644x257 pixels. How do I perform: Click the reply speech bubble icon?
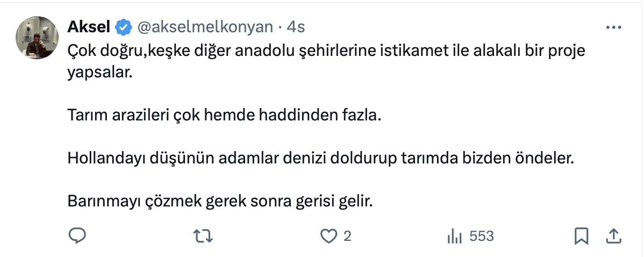(x=78, y=236)
